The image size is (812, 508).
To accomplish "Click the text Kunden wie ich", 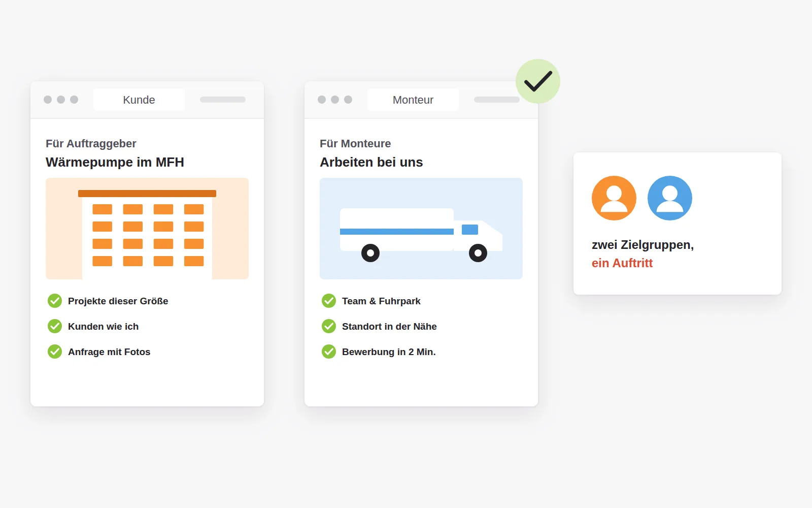I will point(104,326).
